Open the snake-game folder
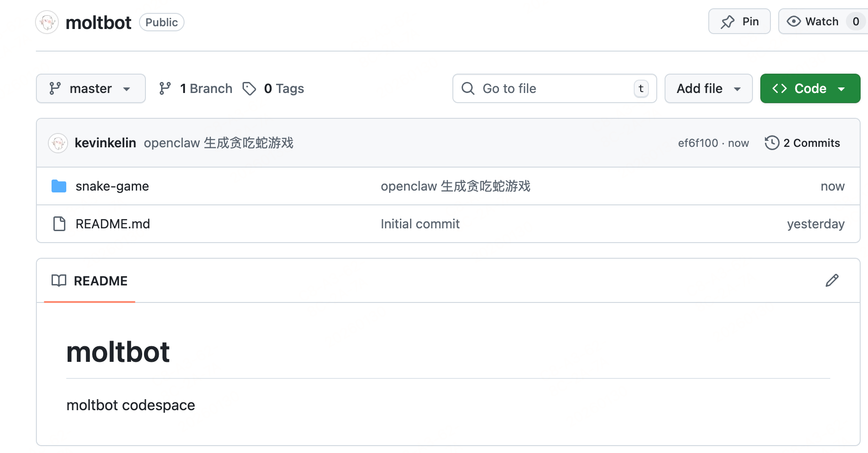 (x=112, y=186)
